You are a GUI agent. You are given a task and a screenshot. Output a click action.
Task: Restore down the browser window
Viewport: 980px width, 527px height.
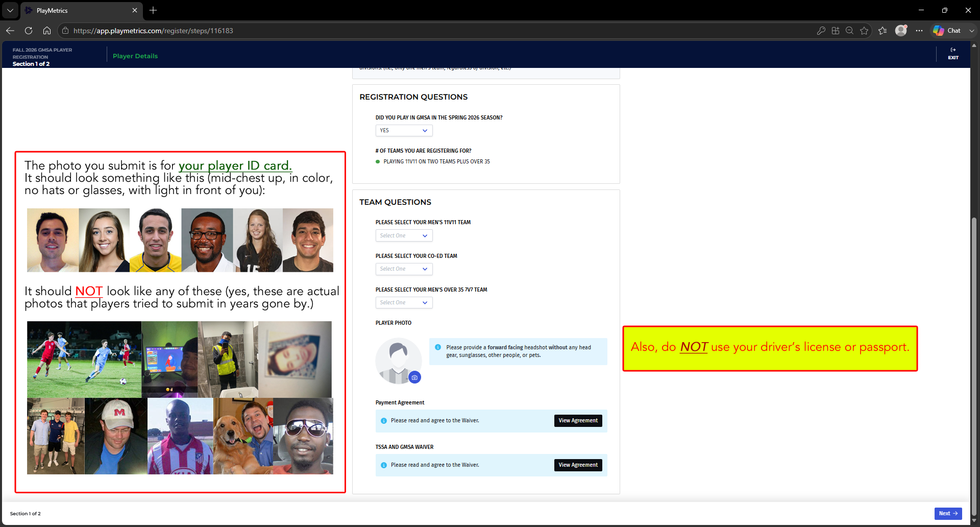coord(945,10)
